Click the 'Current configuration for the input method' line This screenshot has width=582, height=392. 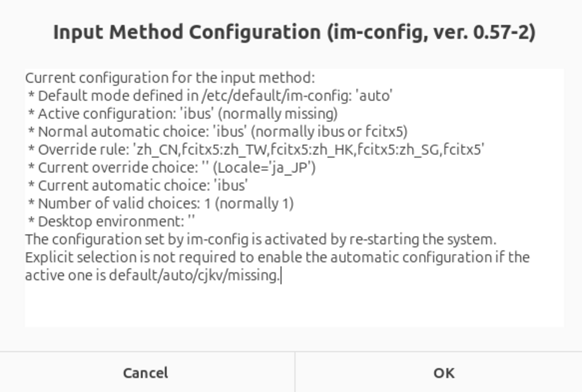[170, 78]
